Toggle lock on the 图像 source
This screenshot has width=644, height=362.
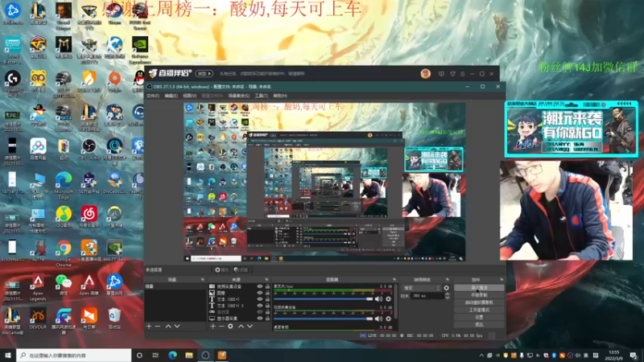(267, 293)
